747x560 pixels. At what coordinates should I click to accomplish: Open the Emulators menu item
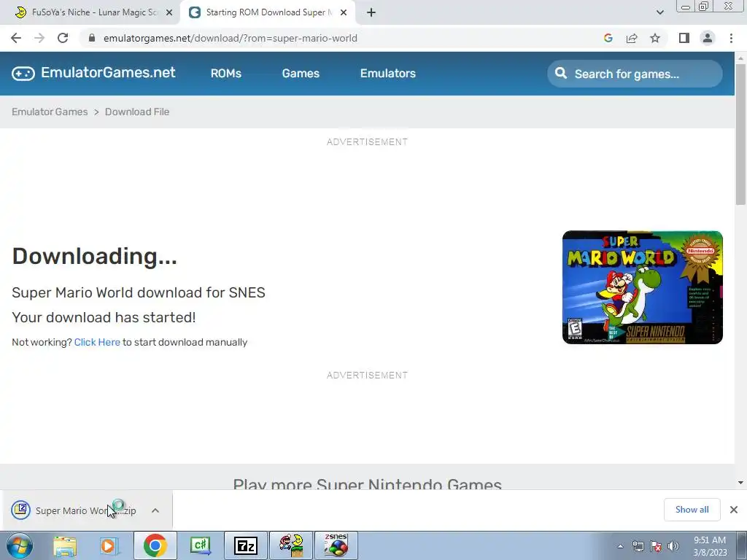(x=388, y=74)
